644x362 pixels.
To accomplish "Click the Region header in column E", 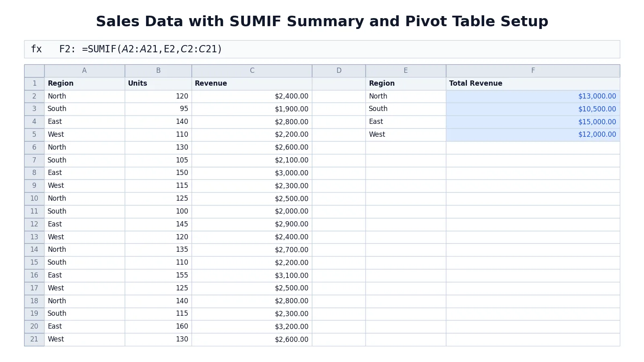I will tap(406, 84).
